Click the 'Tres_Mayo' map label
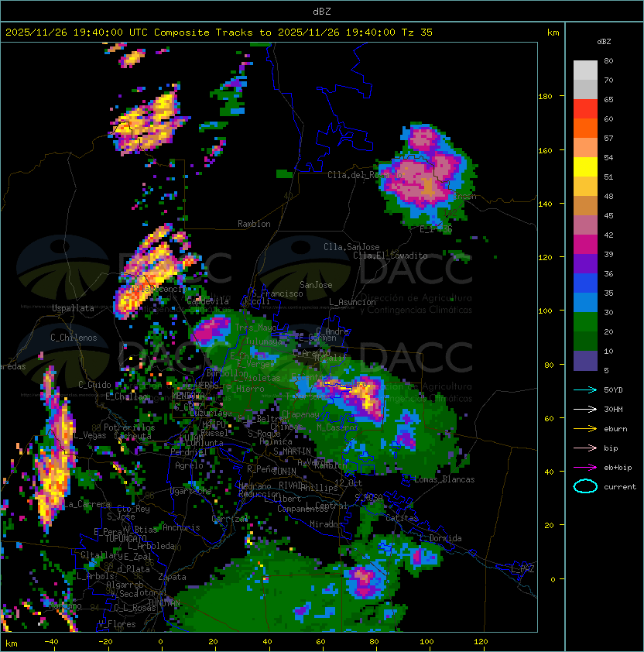Image resolution: width=644 pixels, height=652 pixels. [x=255, y=328]
